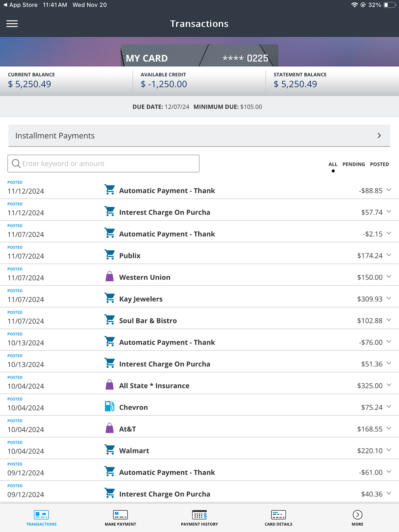Expand the -$76.00 automatic payment row
Image resolution: width=399 pixels, height=532 pixels.
coord(389,341)
